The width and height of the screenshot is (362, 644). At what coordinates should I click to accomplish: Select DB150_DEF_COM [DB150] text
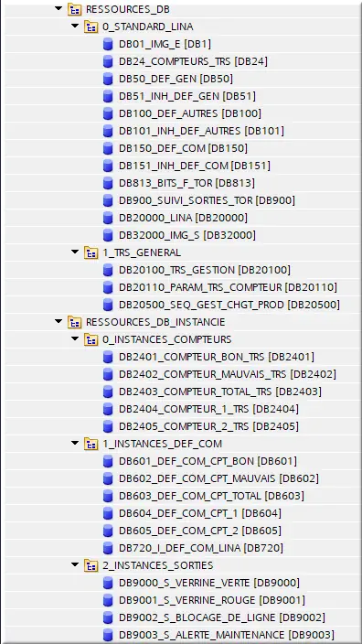pyautogui.click(x=183, y=148)
